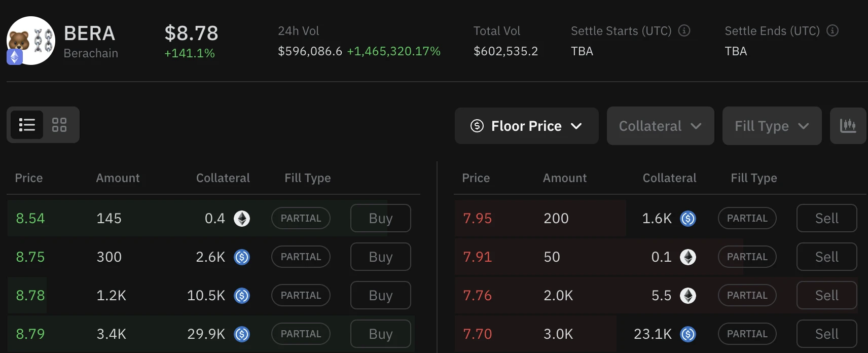The height and width of the screenshot is (353, 868).
Task: Click ETH collateral icon in 7.76 row
Action: (x=688, y=296)
